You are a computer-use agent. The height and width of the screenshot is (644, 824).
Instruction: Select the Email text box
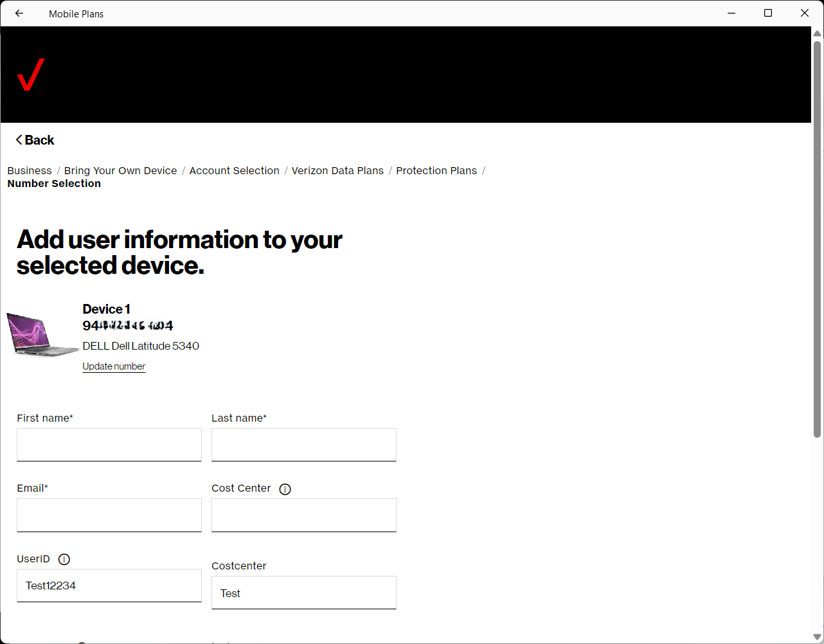pos(109,515)
